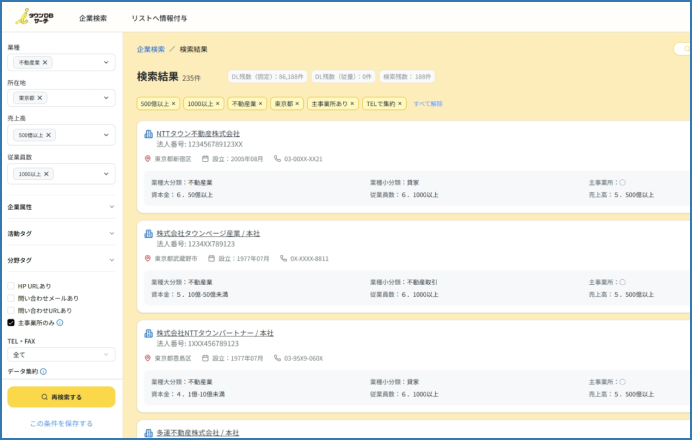The image size is (692, 440).
Task: Click building icon beside 株式会社NTTタウンパートナー
Action: [x=149, y=333]
